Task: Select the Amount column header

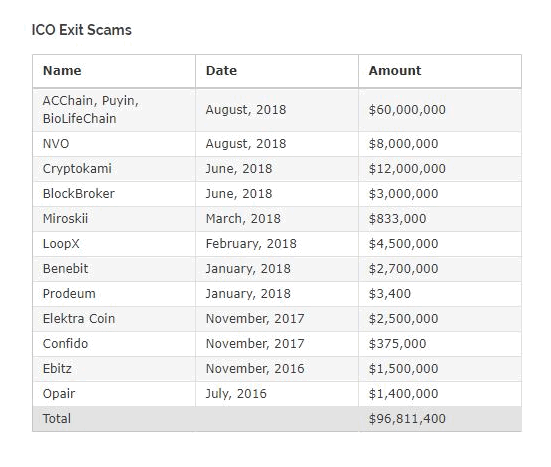Action: (395, 71)
